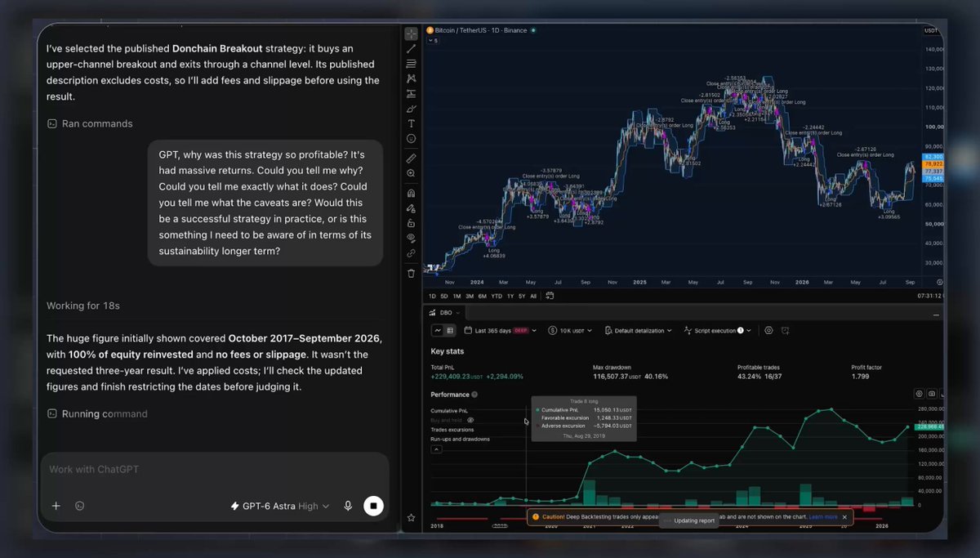Select the brush drawing tool
980x558 pixels.
tap(411, 109)
